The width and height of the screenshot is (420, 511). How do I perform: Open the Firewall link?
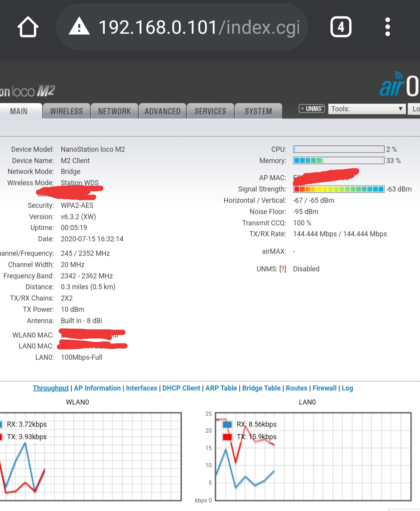[x=325, y=388]
